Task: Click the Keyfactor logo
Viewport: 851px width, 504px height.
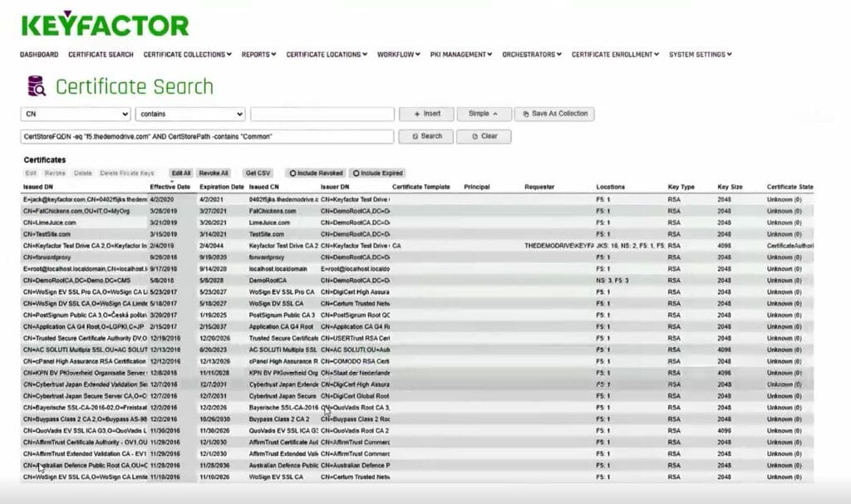Action: tap(105, 24)
